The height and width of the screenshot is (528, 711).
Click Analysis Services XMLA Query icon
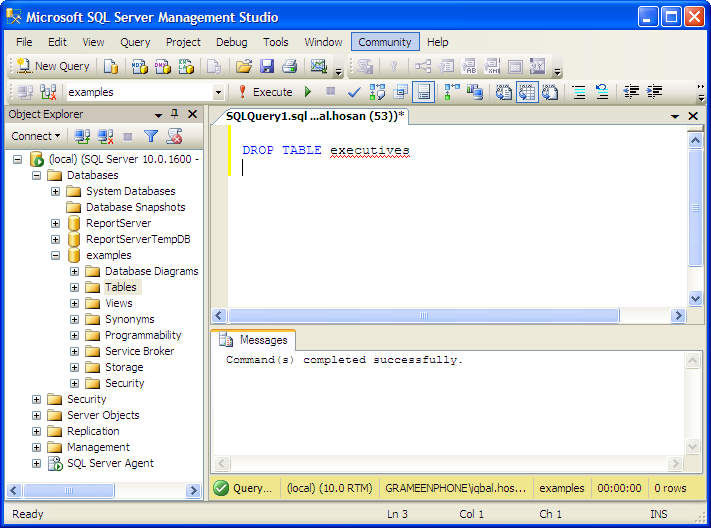pos(186,66)
